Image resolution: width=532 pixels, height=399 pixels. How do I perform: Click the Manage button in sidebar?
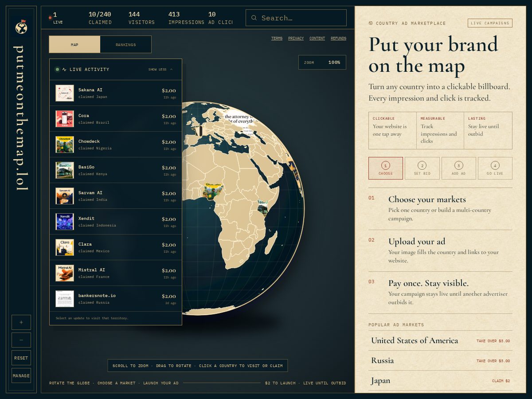click(x=21, y=376)
